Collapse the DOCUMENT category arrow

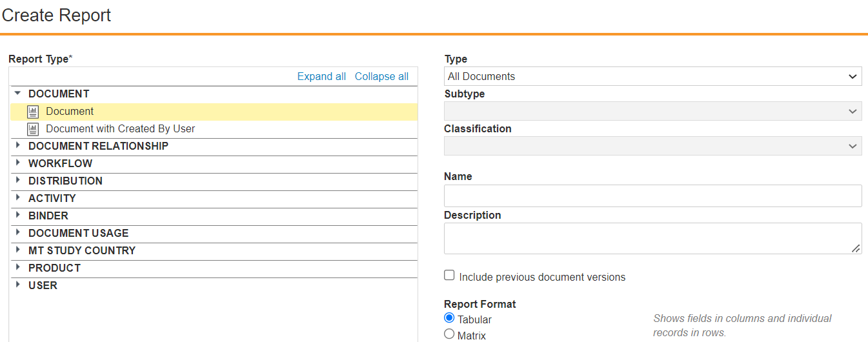(x=18, y=94)
